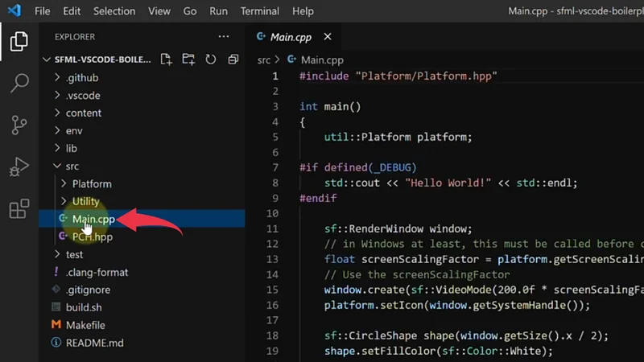The height and width of the screenshot is (362, 644).
Task: Open the Extensions view icon
Action: pos(19,209)
